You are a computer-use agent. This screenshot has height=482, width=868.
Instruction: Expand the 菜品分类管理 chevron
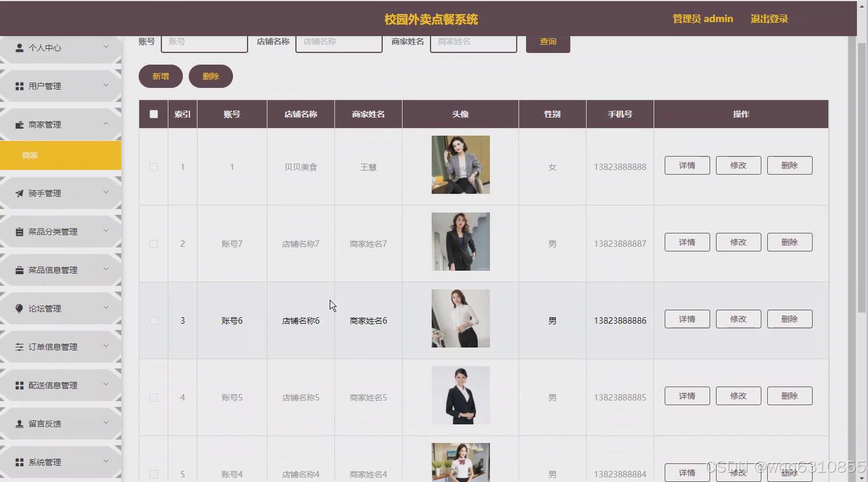[106, 231]
